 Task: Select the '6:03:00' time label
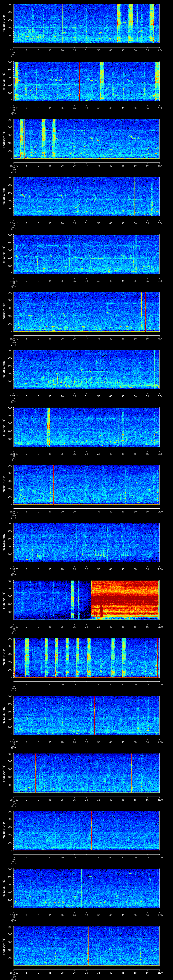click(14, 166)
